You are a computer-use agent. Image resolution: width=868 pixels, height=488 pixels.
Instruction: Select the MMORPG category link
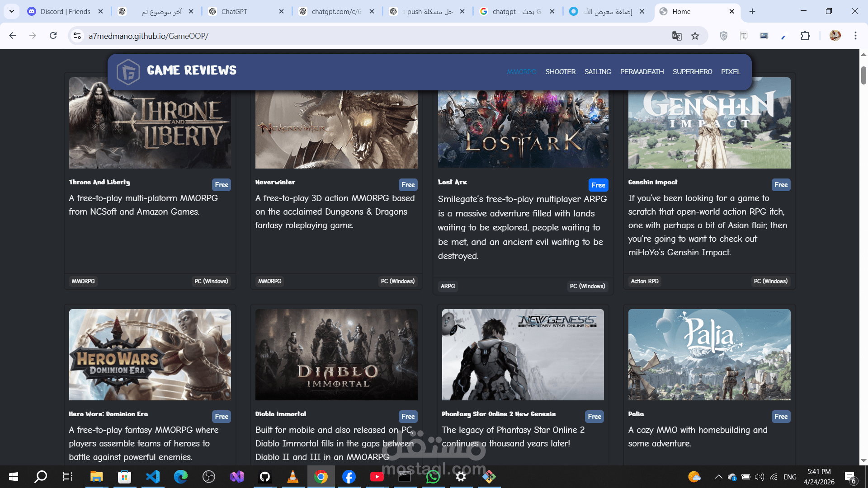pos(521,71)
